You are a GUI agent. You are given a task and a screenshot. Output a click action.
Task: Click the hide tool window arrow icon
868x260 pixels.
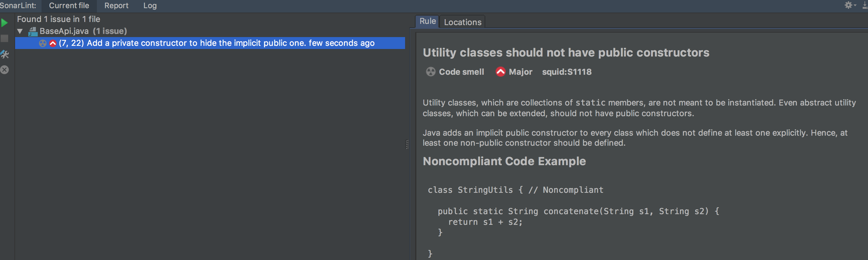tap(865, 5)
